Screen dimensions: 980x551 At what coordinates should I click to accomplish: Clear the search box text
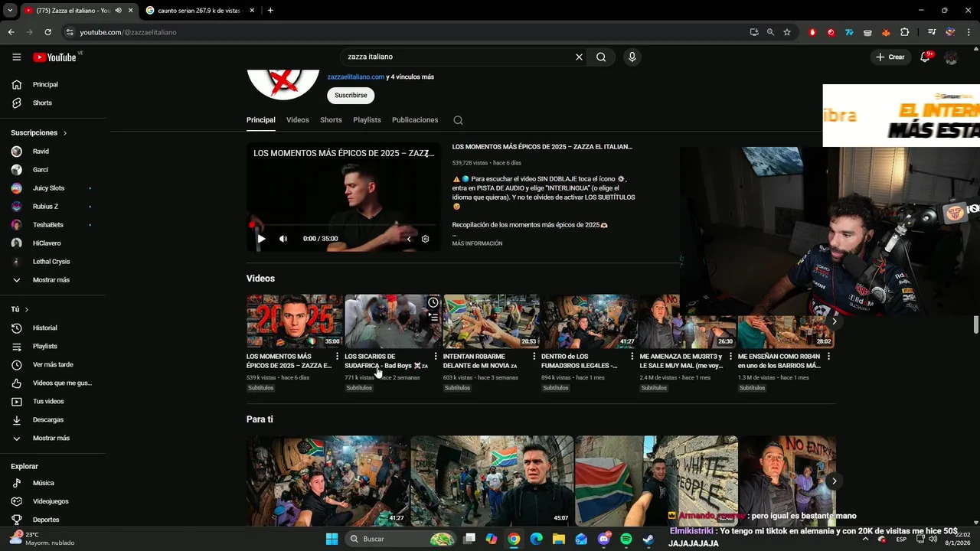[579, 57]
